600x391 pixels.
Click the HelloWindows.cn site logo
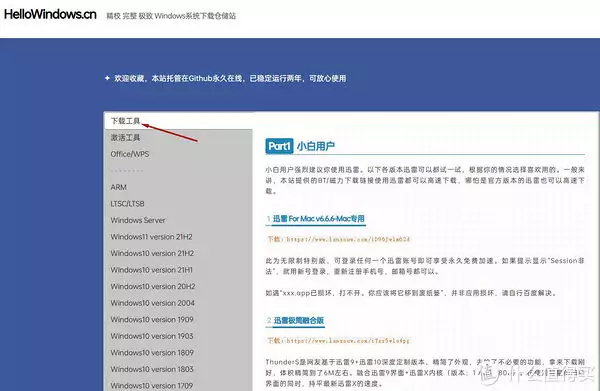[x=50, y=14]
